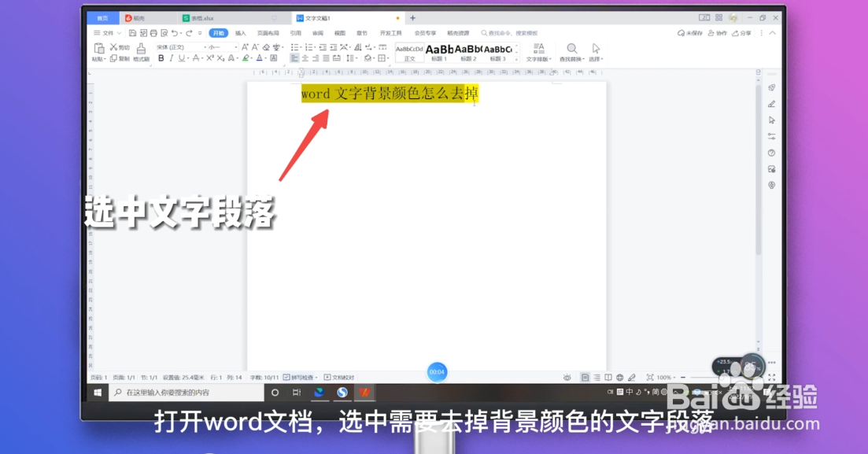Clear formatting with eraser icon
This screenshot has height=454, width=868.
click(x=266, y=48)
